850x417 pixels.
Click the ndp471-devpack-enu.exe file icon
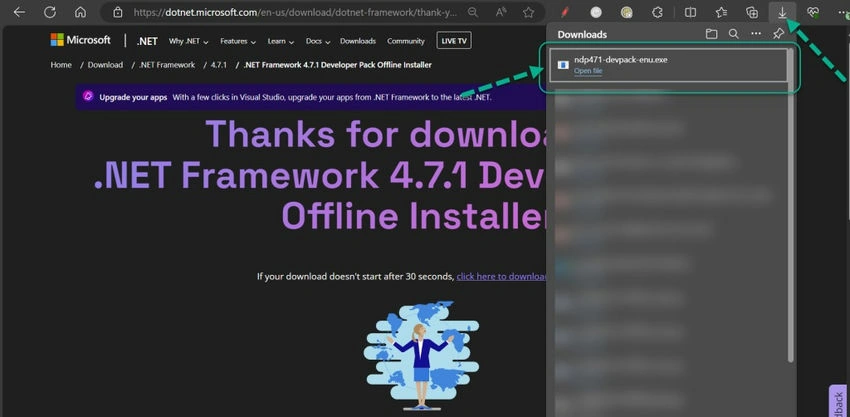(563, 65)
